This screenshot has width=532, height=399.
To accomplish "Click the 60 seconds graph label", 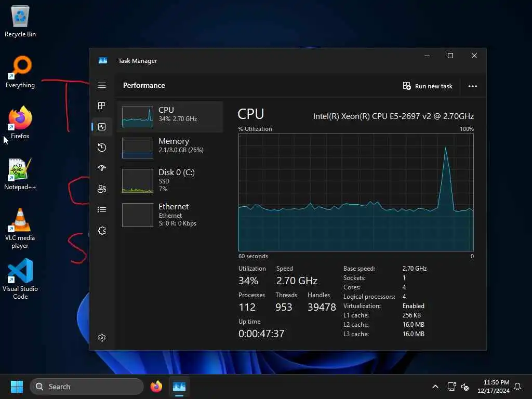I will tap(253, 256).
